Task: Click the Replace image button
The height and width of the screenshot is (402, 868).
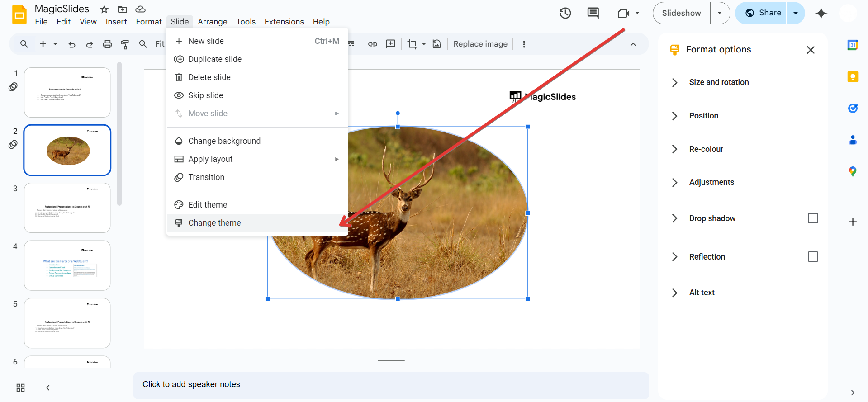Action: click(480, 44)
